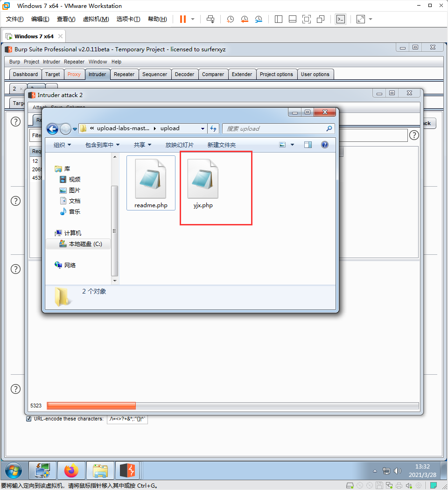The width and height of the screenshot is (448, 490).
Task: Send Ctrl+Alt+Del to the guest
Action: point(210,19)
